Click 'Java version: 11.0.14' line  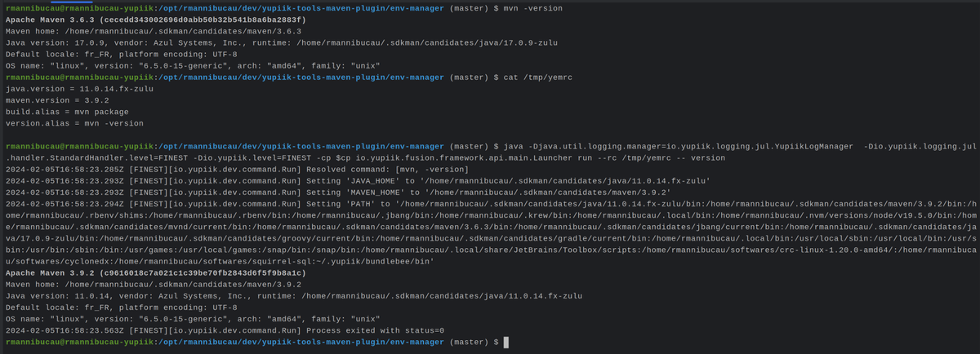(294, 297)
